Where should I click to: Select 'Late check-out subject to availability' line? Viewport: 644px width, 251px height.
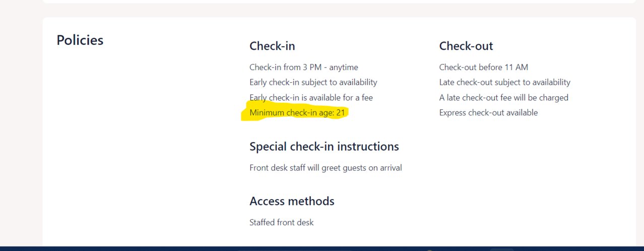(x=505, y=82)
